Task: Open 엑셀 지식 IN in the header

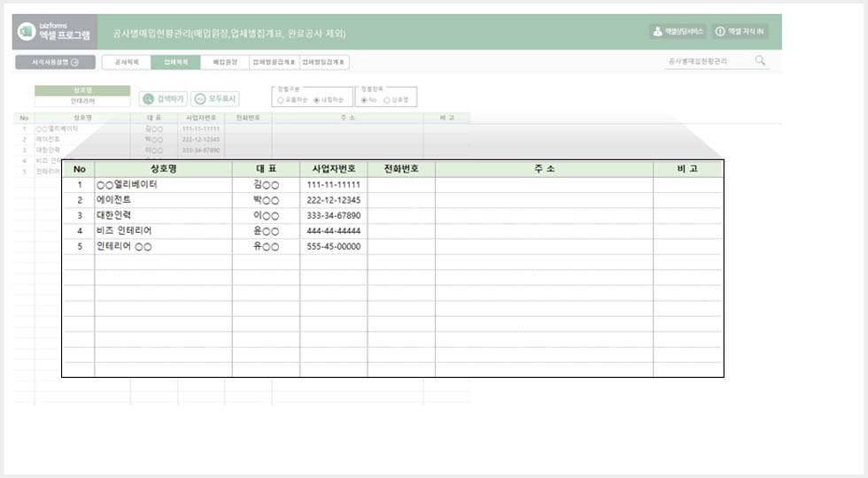Action: tap(740, 32)
